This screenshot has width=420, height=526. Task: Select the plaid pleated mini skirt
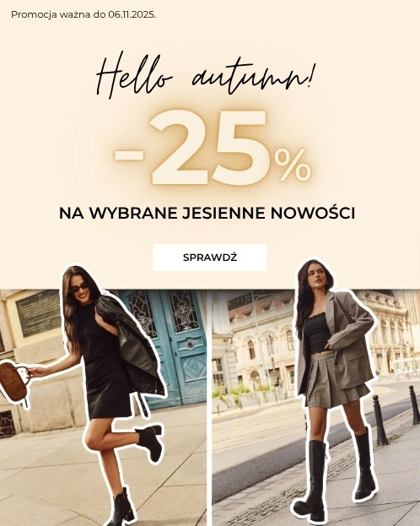pyautogui.click(x=335, y=381)
